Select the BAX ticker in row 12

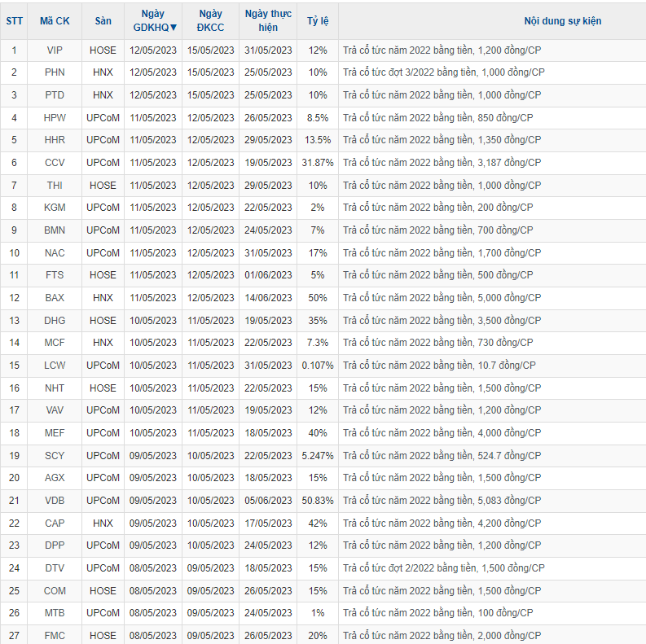55,298
